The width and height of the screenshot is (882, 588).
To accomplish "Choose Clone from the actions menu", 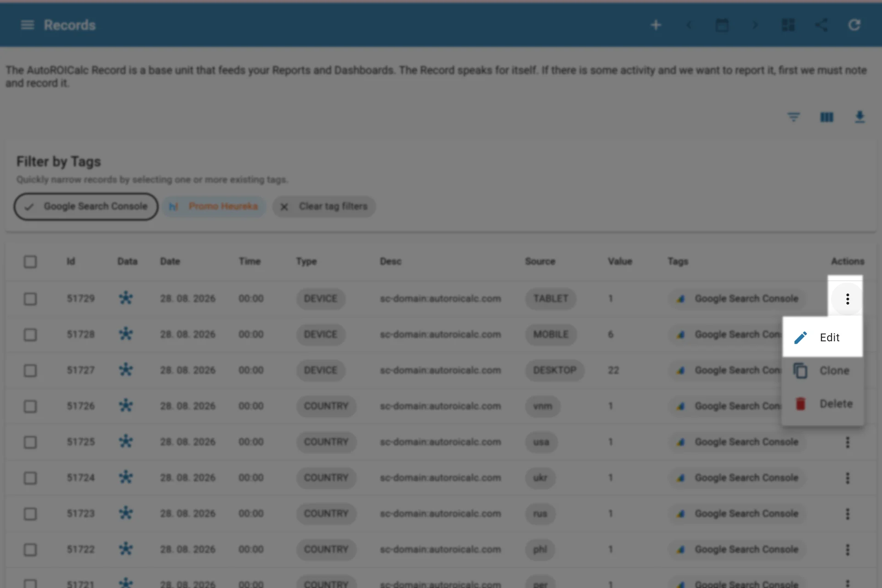I will 823,371.
